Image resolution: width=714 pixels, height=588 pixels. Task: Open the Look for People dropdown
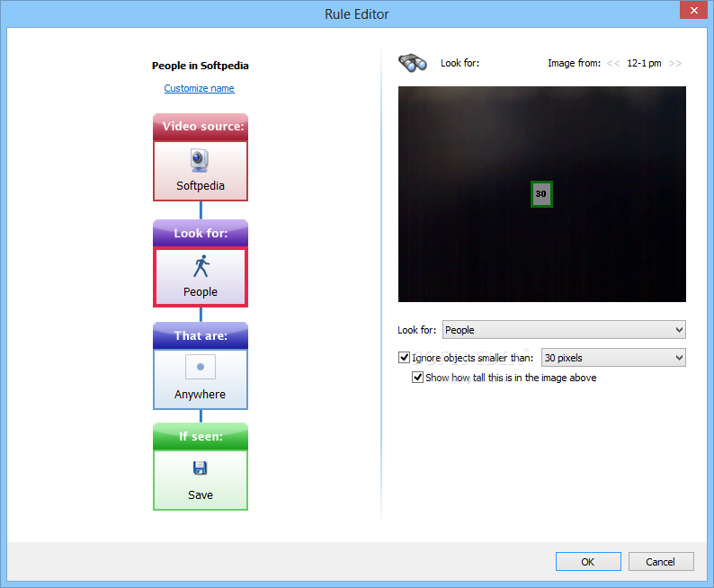[564, 329]
